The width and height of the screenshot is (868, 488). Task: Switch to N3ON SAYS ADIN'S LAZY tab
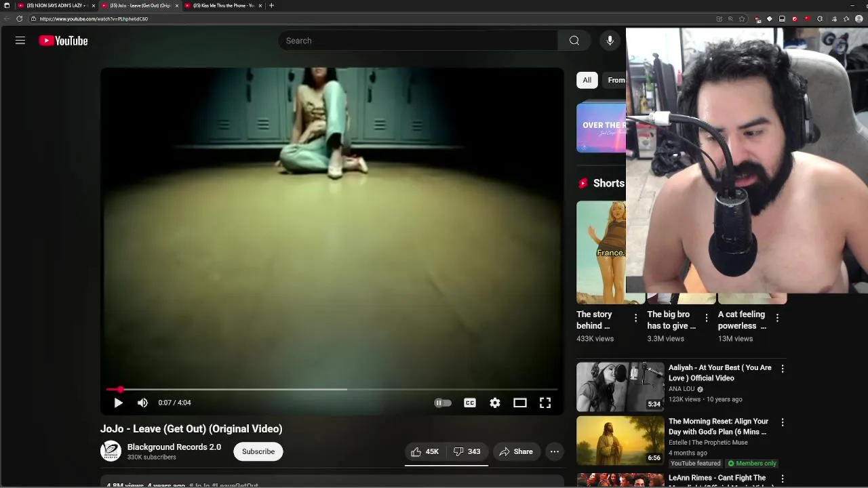coord(54,5)
